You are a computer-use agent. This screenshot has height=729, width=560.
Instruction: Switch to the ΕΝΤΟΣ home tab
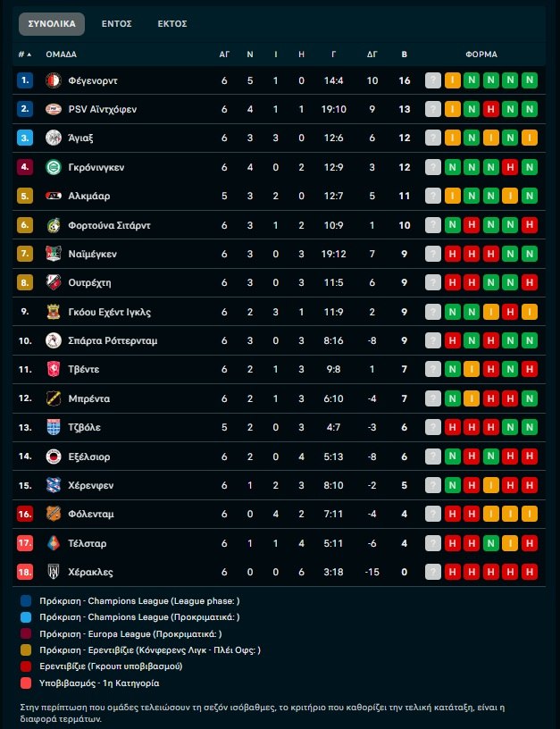point(117,24)
